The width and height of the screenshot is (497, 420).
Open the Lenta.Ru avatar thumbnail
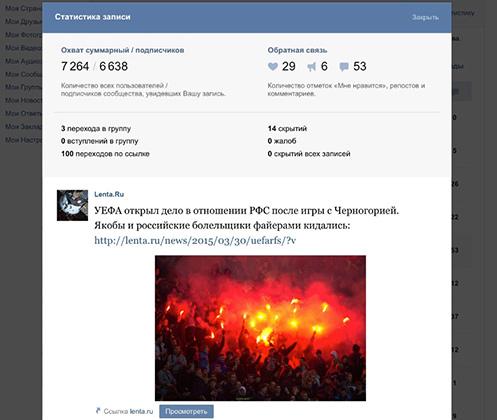point(72,205)
